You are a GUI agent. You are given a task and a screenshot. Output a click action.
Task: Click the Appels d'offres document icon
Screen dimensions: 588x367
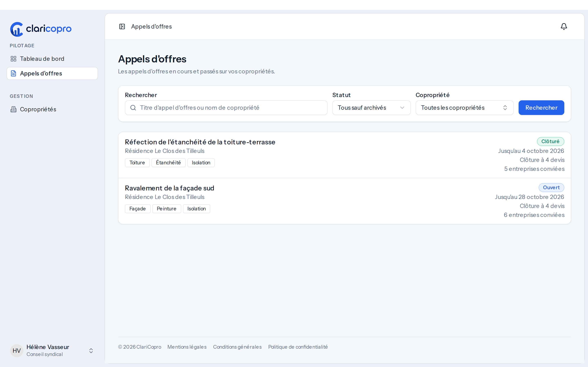point(13,73)
